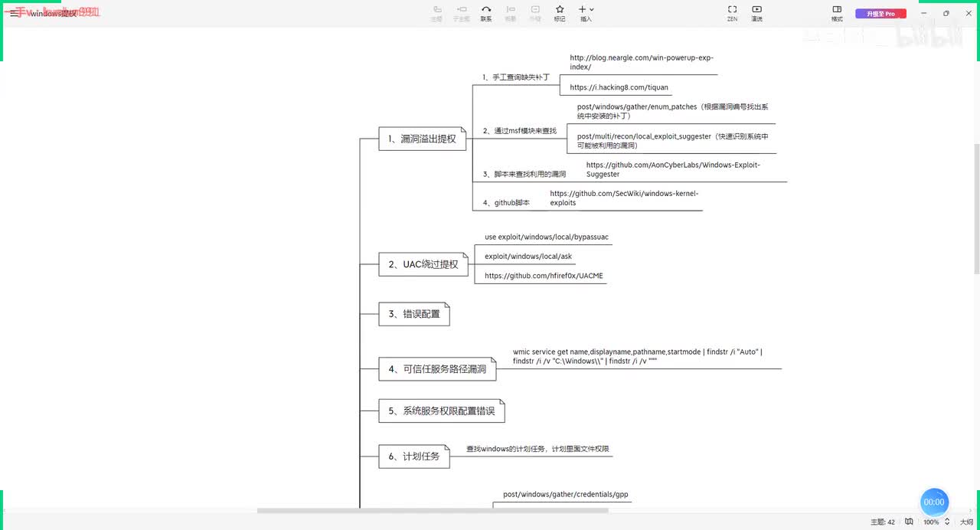Click the horizontal scrollbar thumb
The height and width of the screenshot is (530, 980).
pyautogui.click(x=433, y=510)
